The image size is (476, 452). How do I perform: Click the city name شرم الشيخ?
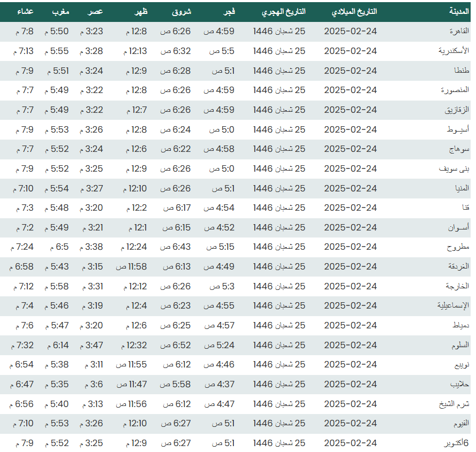(x=454, y=404)
